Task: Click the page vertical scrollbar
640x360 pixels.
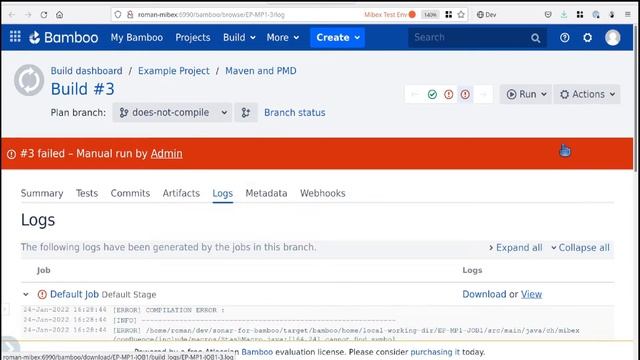Action: point(636,98)
